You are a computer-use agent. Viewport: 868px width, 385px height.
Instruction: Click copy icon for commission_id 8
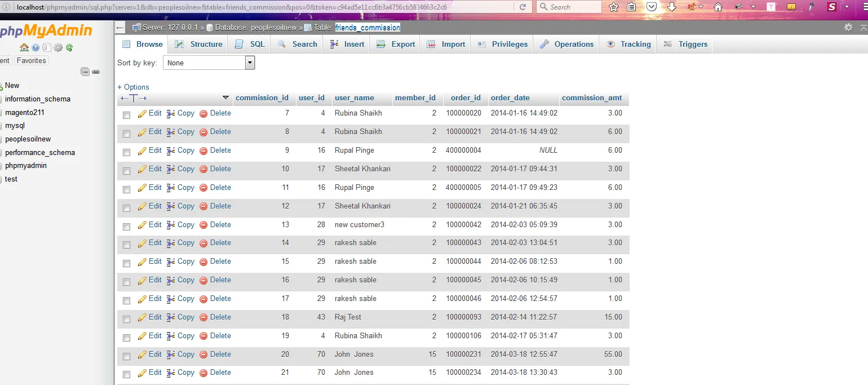[x=171, y=132]
